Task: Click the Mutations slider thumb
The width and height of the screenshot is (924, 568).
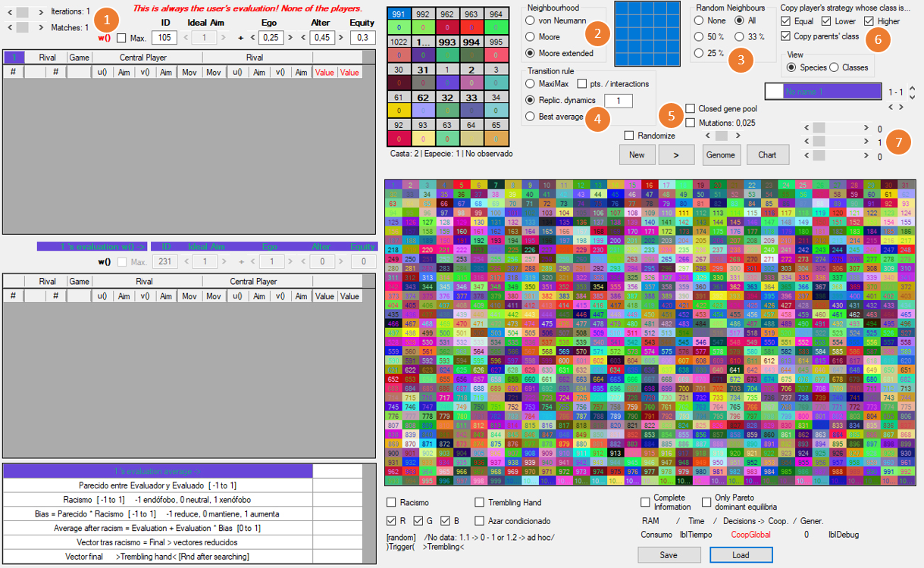Action: [x=722, y=136]
